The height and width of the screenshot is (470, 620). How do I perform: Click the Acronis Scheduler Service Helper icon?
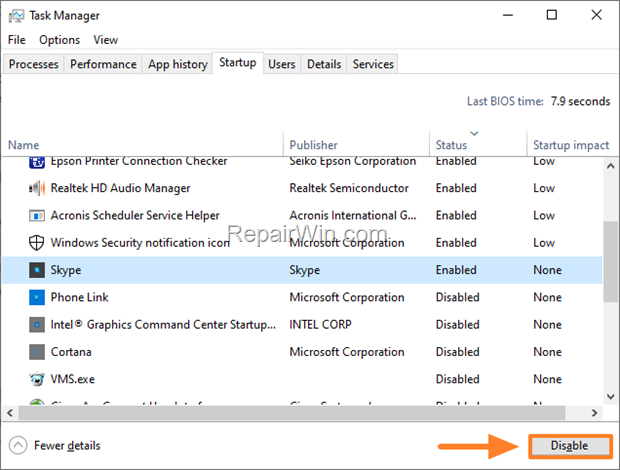click(37, 215)
